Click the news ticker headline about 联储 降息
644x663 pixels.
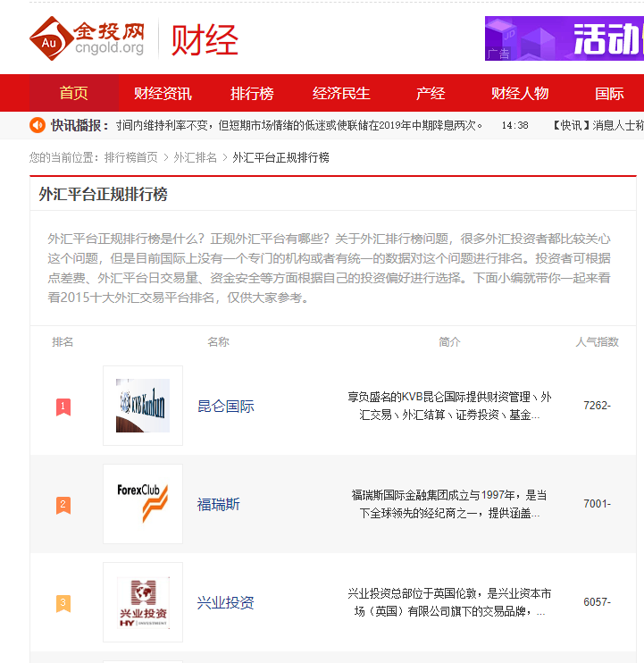point(299,126)
